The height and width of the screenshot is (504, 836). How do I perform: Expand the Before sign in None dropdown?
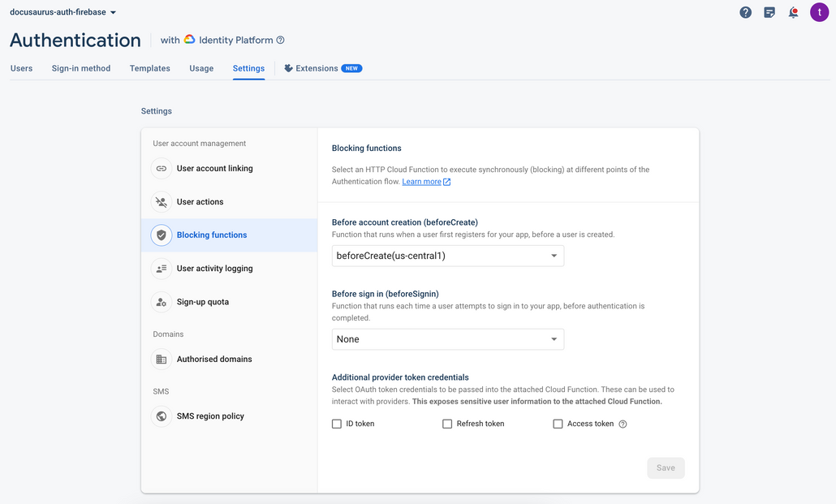(x=447, y=338)
